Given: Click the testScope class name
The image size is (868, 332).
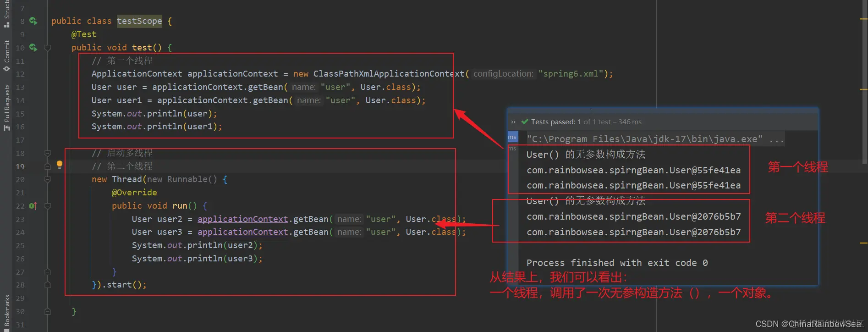Looking at the screenshot, I should pos(139,21).
